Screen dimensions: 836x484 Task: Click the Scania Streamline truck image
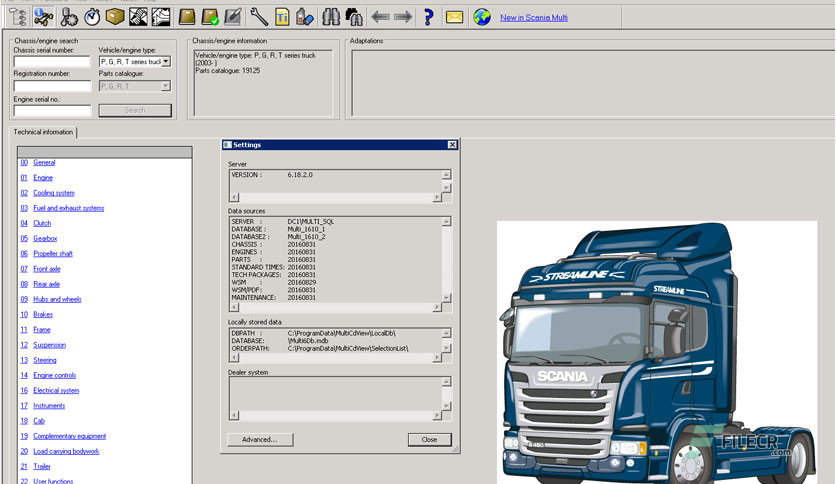pyautogui.click(x=657, y=352)
